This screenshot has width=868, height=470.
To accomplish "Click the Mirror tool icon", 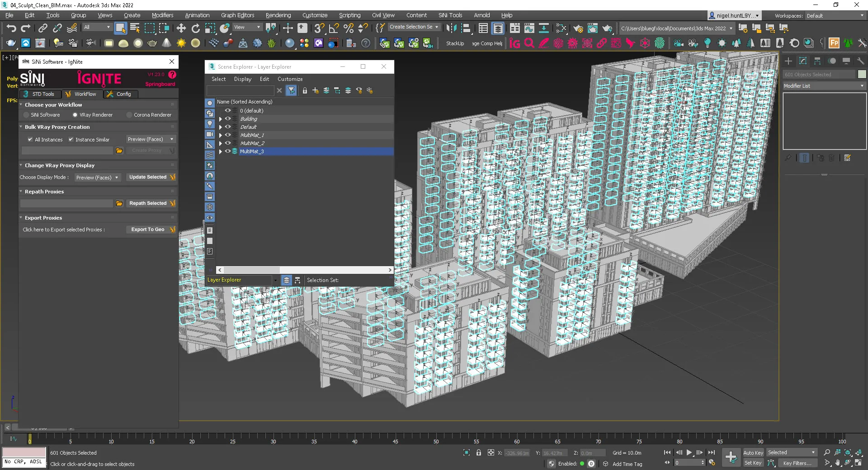I will click(x=451, y=28).
